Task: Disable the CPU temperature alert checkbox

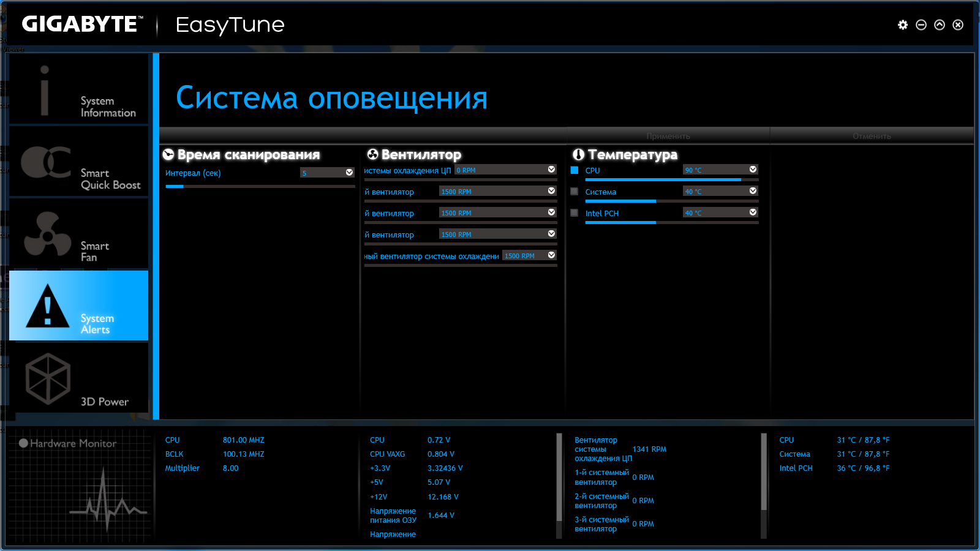Action: (575, 170)
